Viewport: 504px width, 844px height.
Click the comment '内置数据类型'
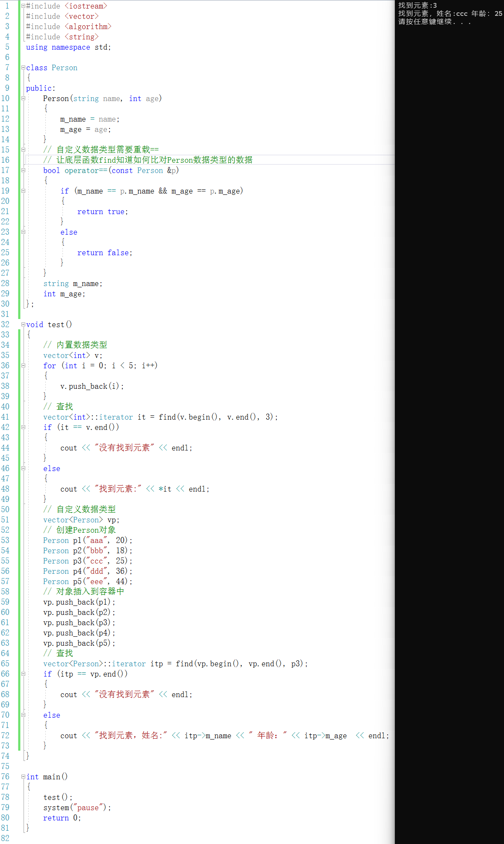point(75,345)
